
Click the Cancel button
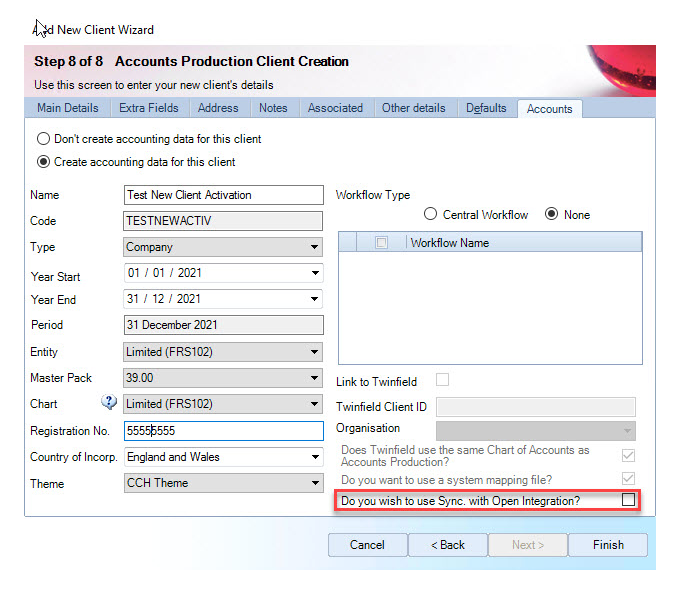[x=367, y=545]
